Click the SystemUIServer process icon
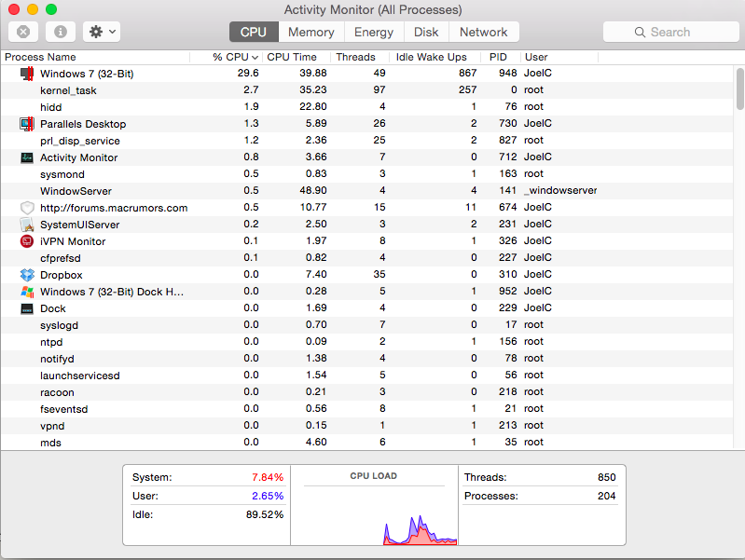 pyautogui.click(x=27, y=225)
